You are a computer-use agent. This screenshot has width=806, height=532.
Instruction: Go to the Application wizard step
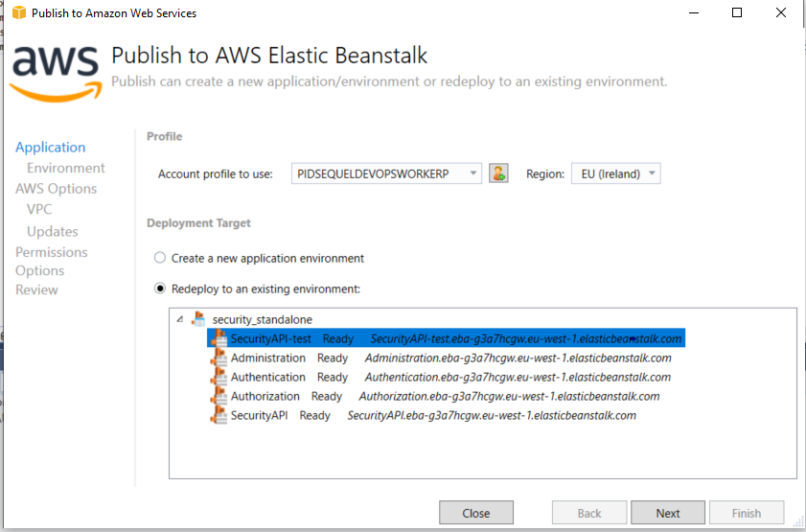(x=51, y=147)
